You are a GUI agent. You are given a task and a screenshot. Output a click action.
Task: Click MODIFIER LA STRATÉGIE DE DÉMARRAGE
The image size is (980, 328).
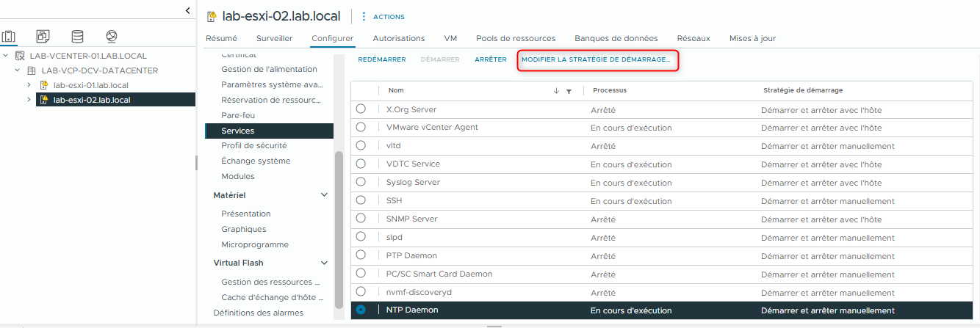coord(597,60)
